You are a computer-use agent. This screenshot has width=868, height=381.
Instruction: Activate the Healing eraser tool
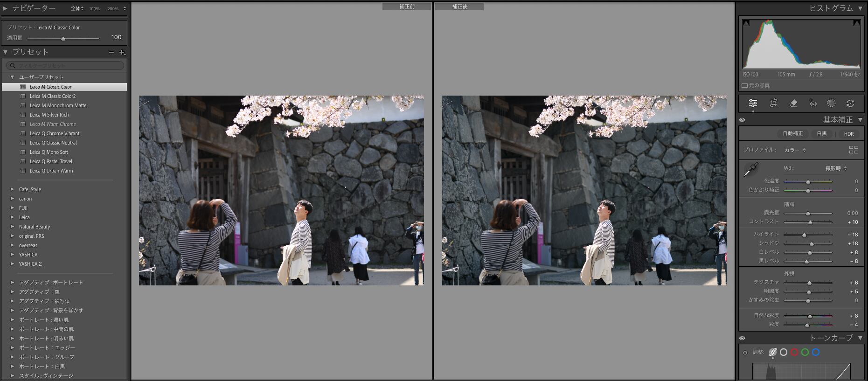tap(793, 103)
